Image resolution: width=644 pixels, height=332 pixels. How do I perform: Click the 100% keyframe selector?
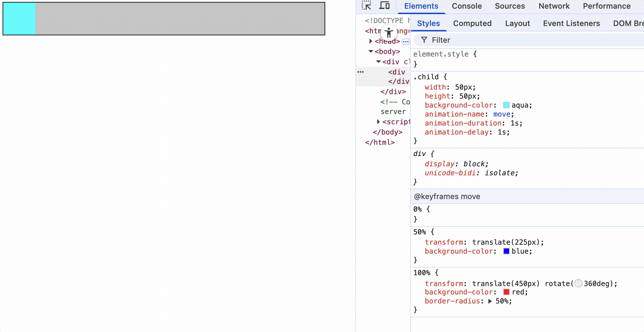422,273
